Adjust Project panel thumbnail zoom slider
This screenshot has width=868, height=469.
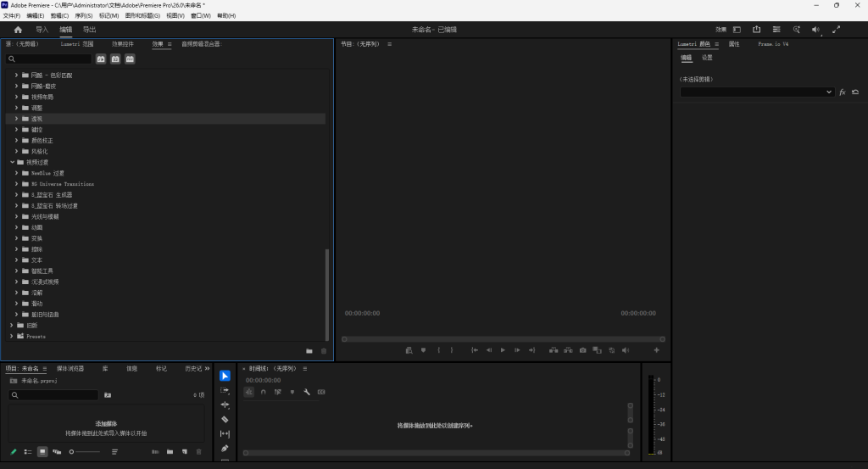[85, 452]
